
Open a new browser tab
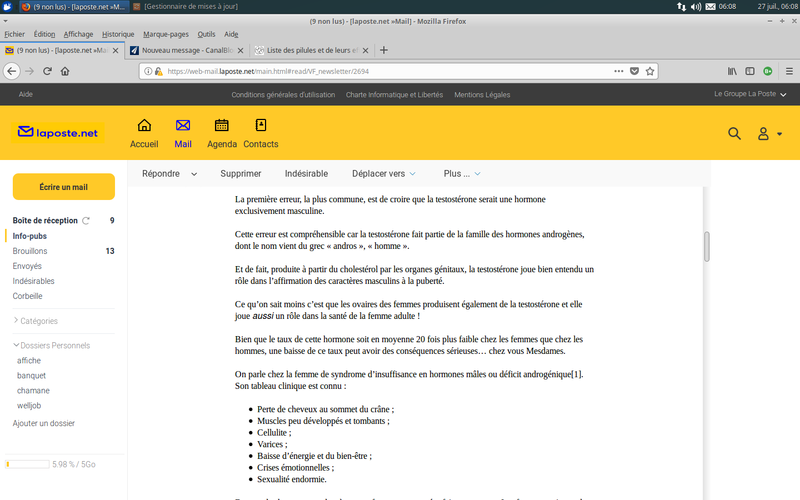click(384, 50)
